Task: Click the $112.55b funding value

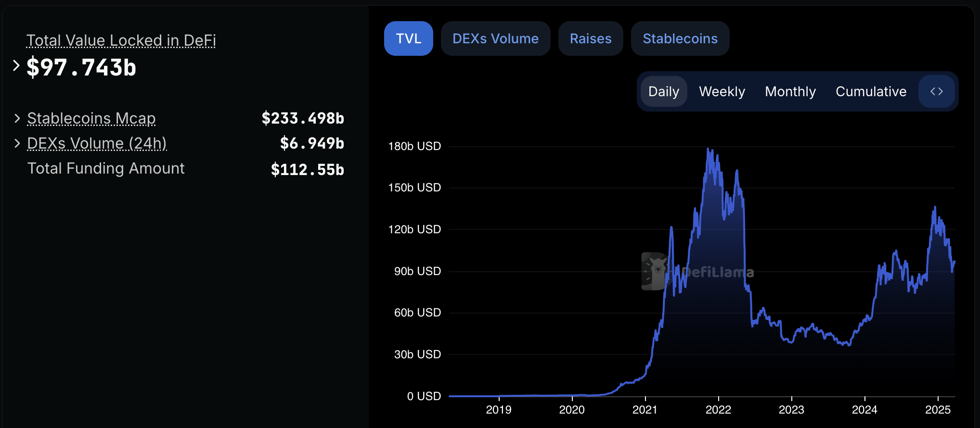Action: (x=307, y=169)
